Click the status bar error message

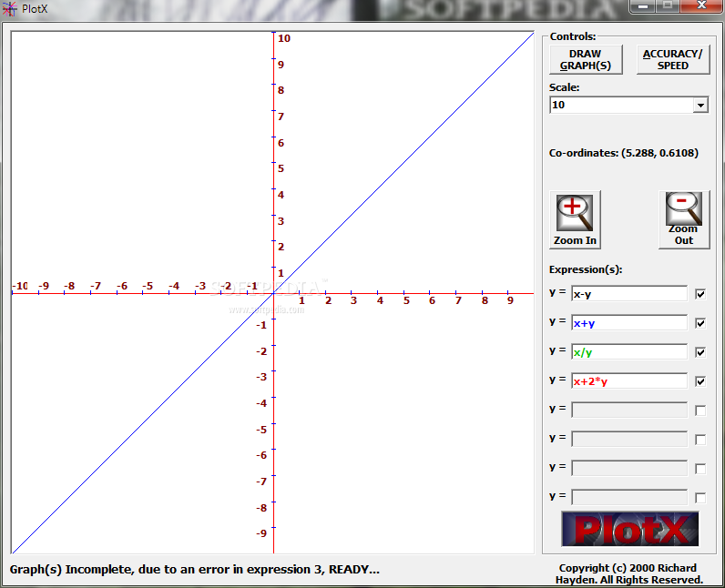(194, 570)
